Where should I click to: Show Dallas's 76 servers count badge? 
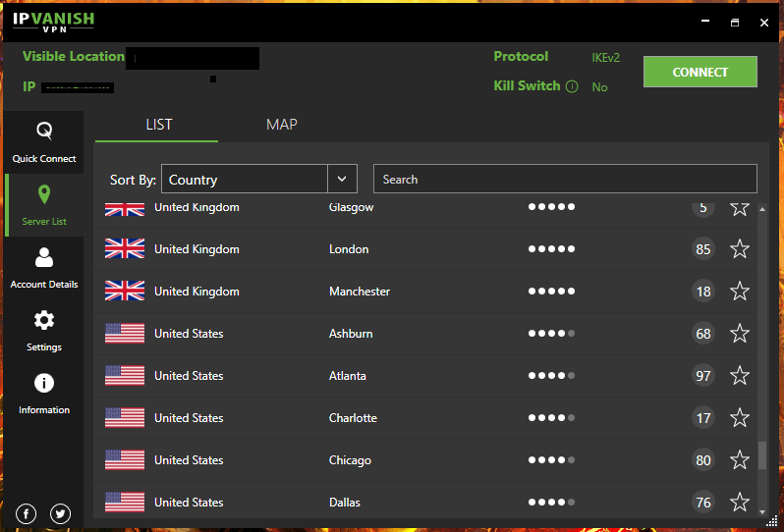coord(703,502)
